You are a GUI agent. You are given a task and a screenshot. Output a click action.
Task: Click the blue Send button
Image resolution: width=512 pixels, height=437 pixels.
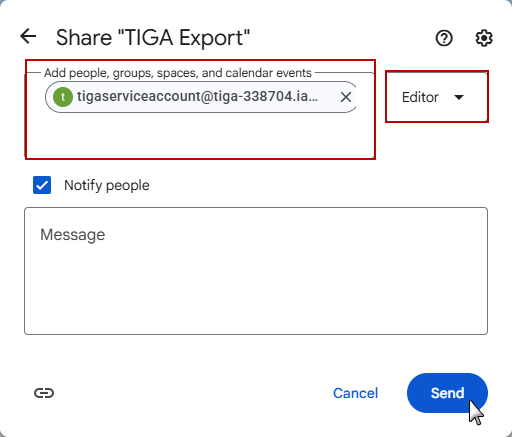click(447, 393)
